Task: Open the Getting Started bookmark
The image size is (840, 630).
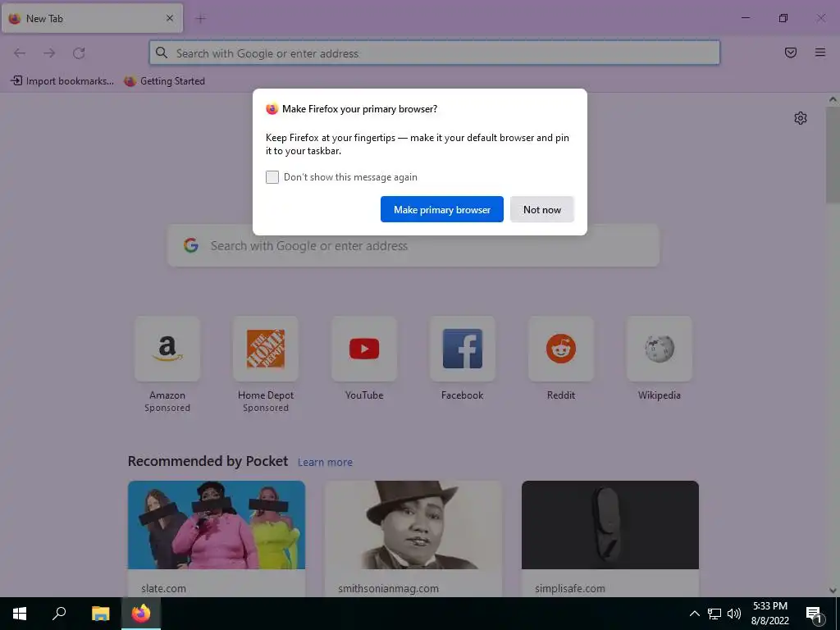Action: (164, 81)
